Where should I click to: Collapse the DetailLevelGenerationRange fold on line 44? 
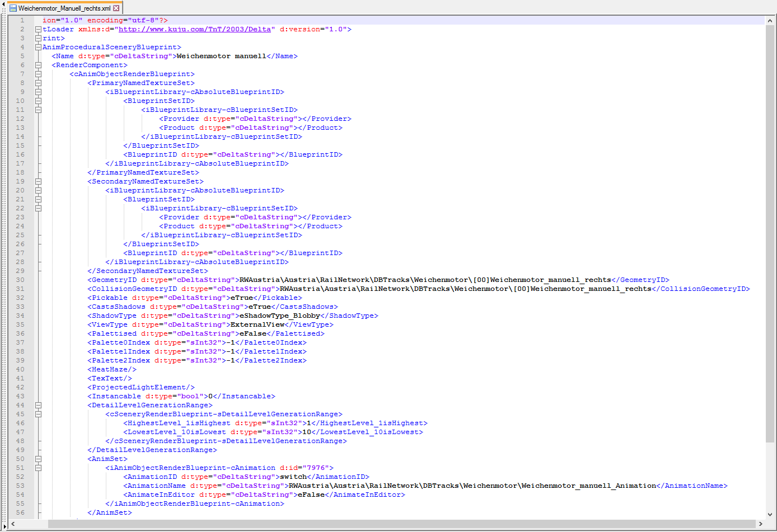38,405
